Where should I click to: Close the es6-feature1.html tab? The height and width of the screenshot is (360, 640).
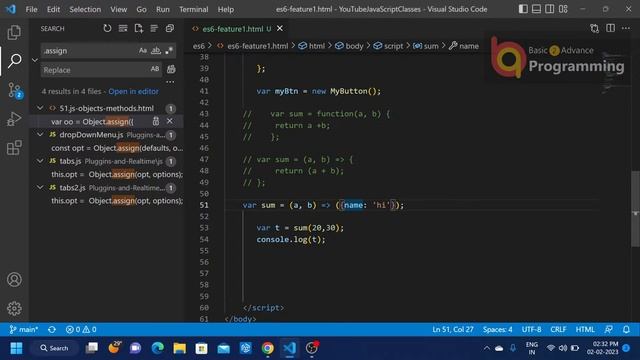coord(280,29)
